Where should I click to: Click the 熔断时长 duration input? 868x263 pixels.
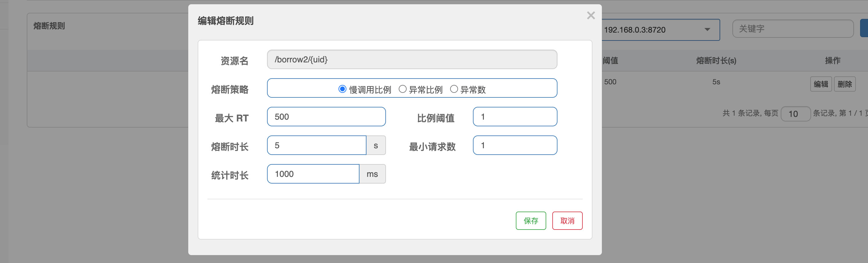[x=316, y=145]
